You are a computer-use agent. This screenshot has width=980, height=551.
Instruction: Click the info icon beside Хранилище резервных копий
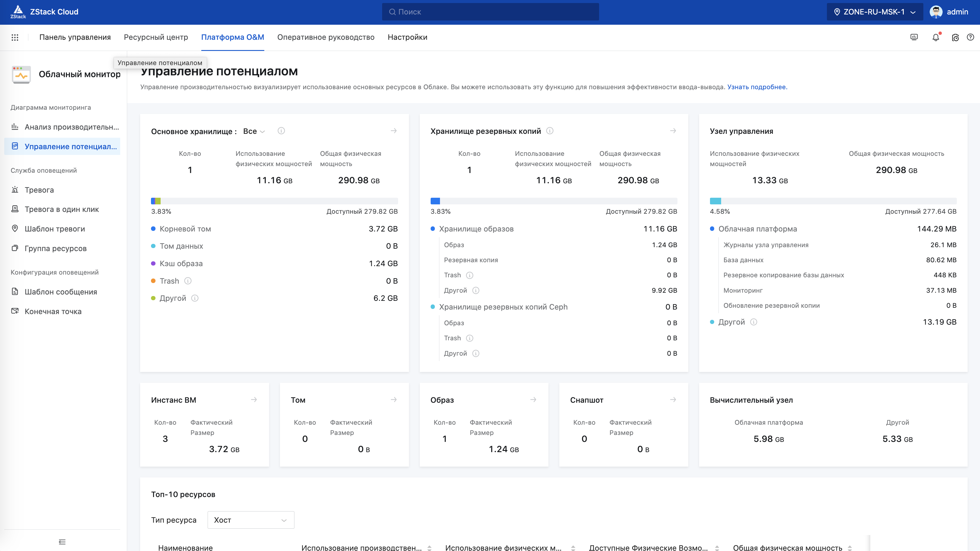tap(550, 131)
